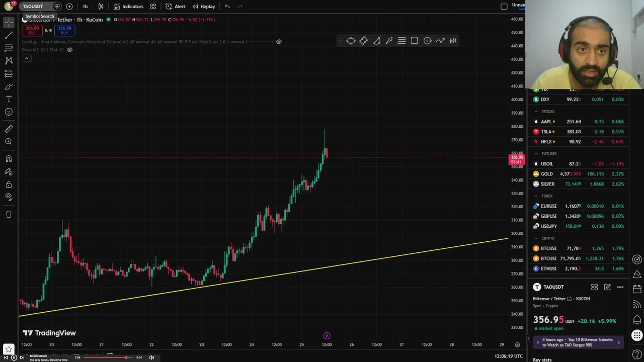Select the trend line drawing tool

(x=9, y=35)
